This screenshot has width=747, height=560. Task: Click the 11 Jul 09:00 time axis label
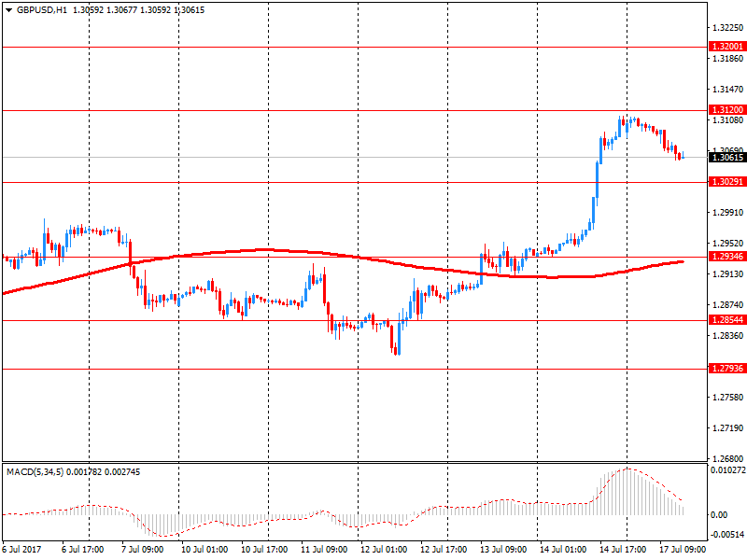click(x=324, y=549)
